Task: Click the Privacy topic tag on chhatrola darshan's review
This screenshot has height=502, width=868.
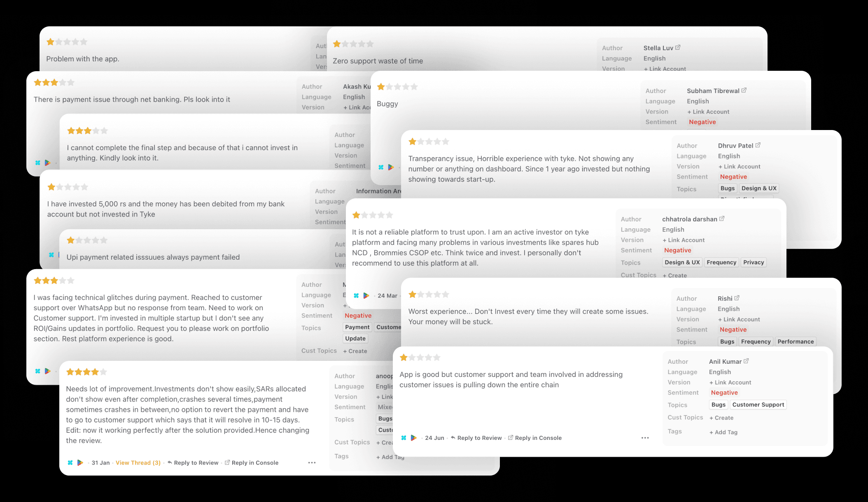Action: (754, 262)
